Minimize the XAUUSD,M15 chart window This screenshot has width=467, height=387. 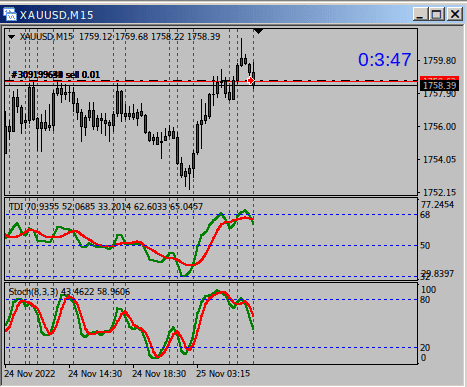click(x=420, y=14)
